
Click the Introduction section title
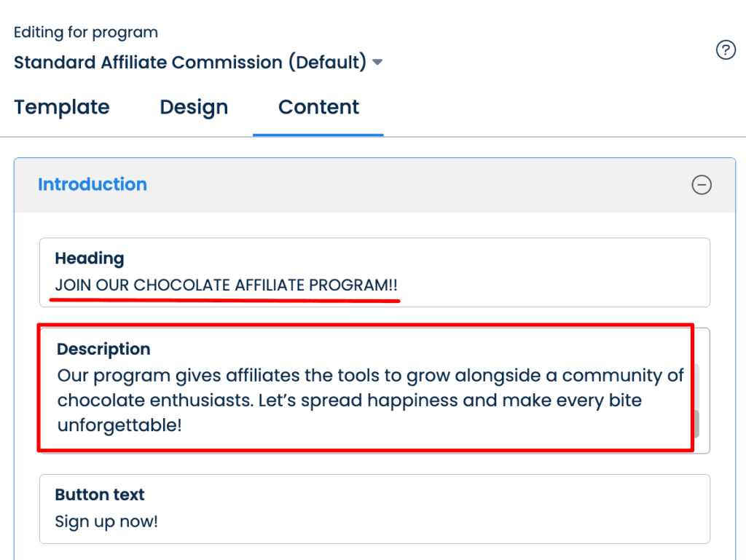coord(93,185)
